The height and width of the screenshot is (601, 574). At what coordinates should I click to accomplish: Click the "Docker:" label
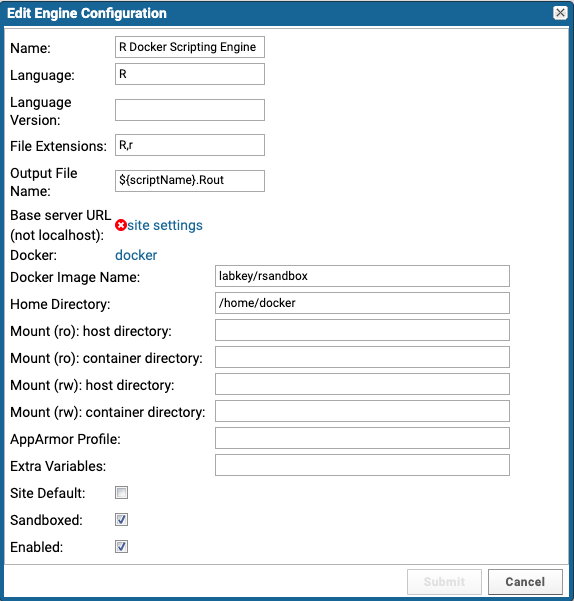tap(33, 255)
